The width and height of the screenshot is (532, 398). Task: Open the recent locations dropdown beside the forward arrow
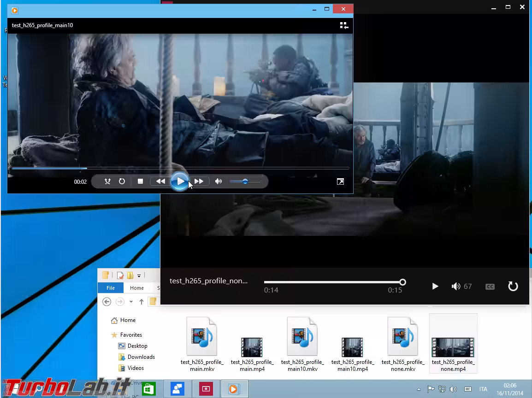point(130,302)
